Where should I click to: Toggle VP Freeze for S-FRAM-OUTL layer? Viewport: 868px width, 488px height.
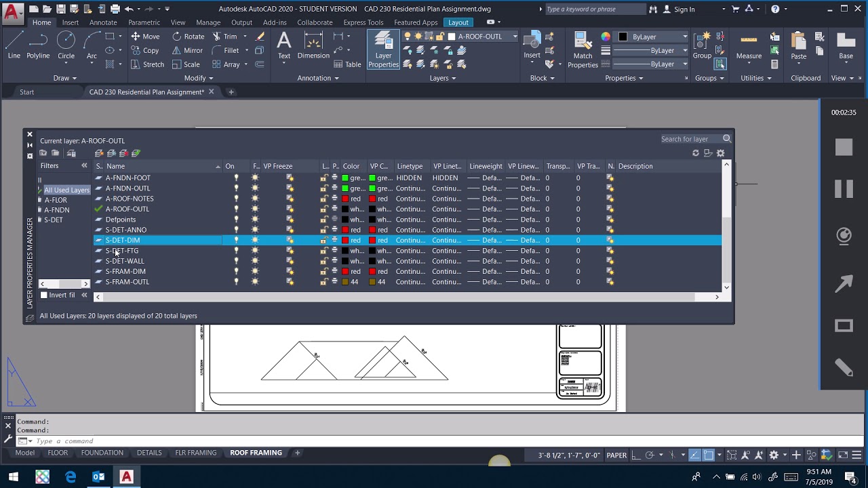pyautogui.click(x=290, y=282)
